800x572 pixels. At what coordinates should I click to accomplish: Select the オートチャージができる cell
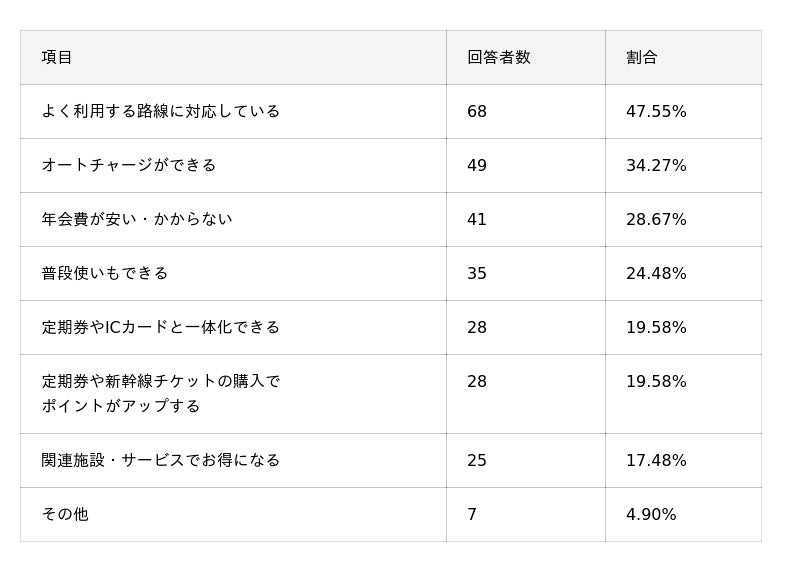click(128, 166)
